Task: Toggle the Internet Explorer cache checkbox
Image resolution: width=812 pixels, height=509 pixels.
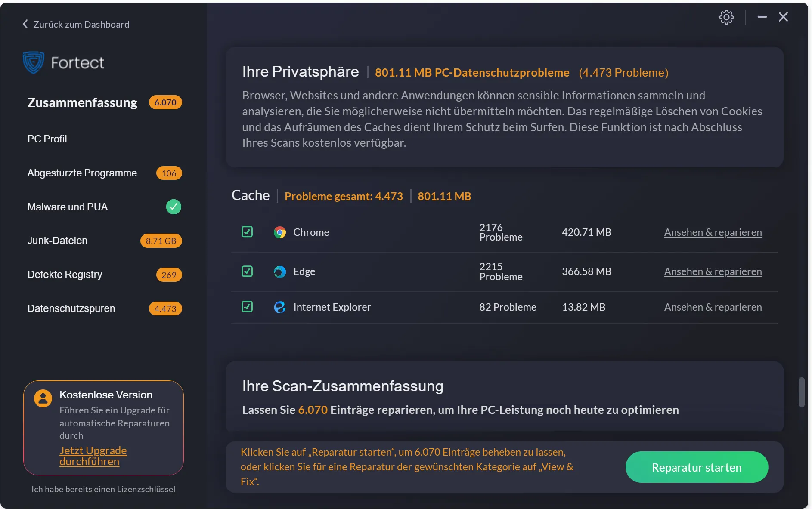Action: coord(247,307)
